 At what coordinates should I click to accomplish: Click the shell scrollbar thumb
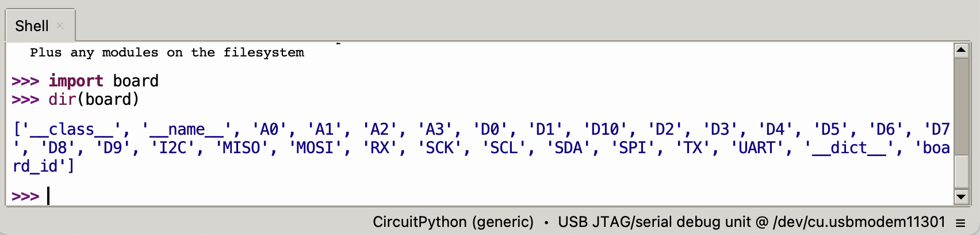click(960, 171)
